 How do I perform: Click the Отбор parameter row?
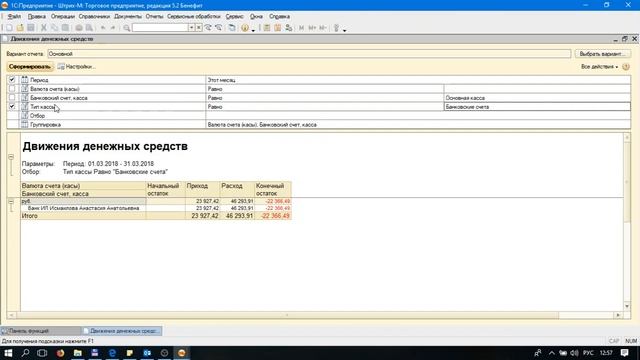click(x=318, y=116)
